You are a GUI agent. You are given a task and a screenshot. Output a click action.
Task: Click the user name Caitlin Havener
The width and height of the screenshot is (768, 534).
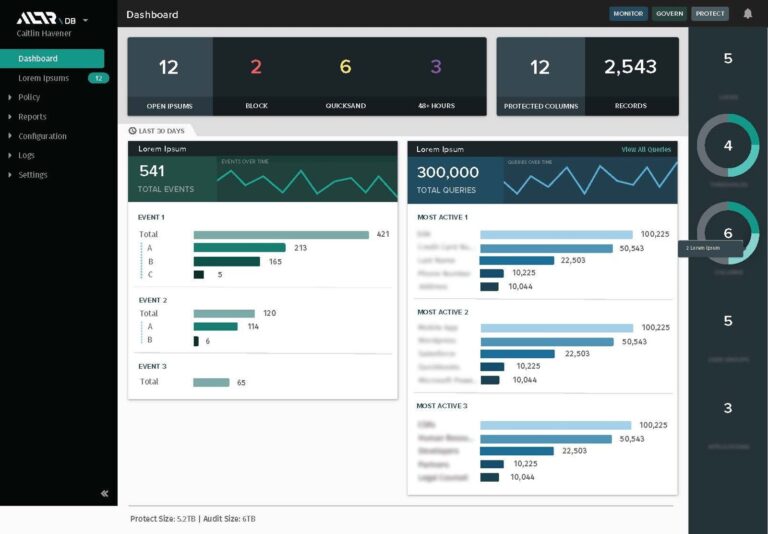point(44,33)
